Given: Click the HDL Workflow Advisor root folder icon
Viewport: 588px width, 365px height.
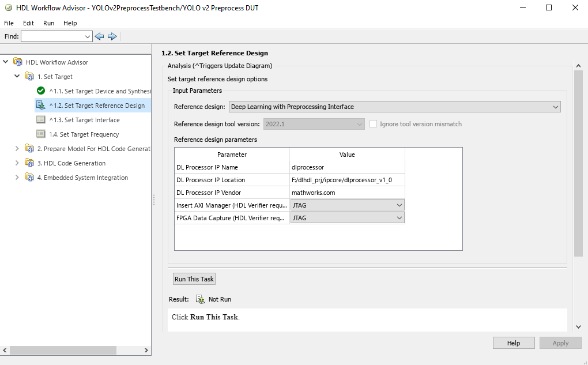Looking at the screenshot, I should 18,62.
